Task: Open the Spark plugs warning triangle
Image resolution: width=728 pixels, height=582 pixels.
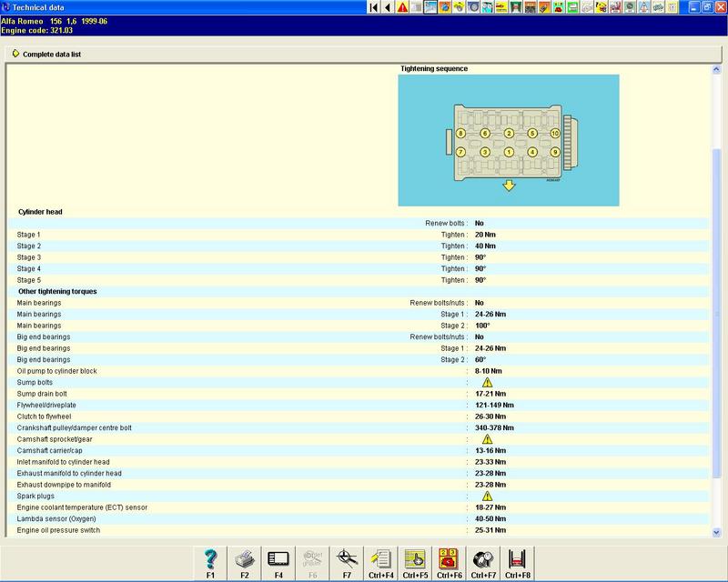Action: point(487,497)
